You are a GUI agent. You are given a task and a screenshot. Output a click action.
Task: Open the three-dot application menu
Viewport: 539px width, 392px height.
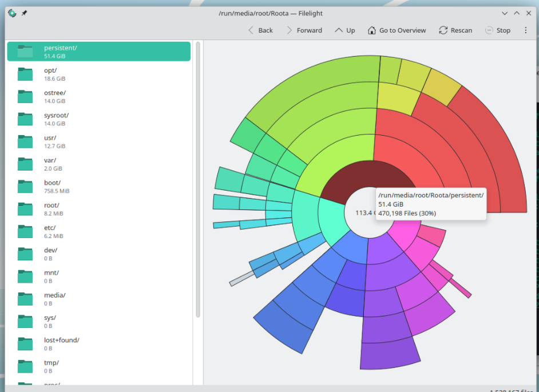526,30
